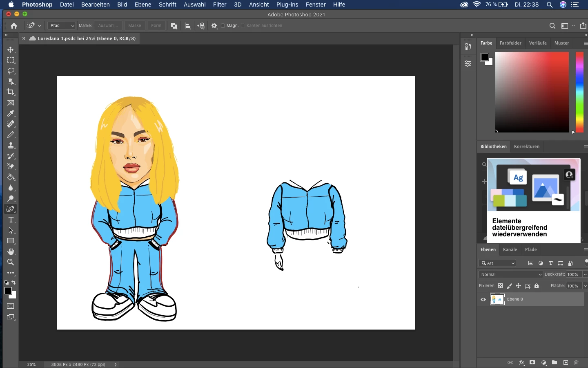Screen dimensions: 588x368
Task: Open the Normal blend mode dropdown
Action: 511,275
